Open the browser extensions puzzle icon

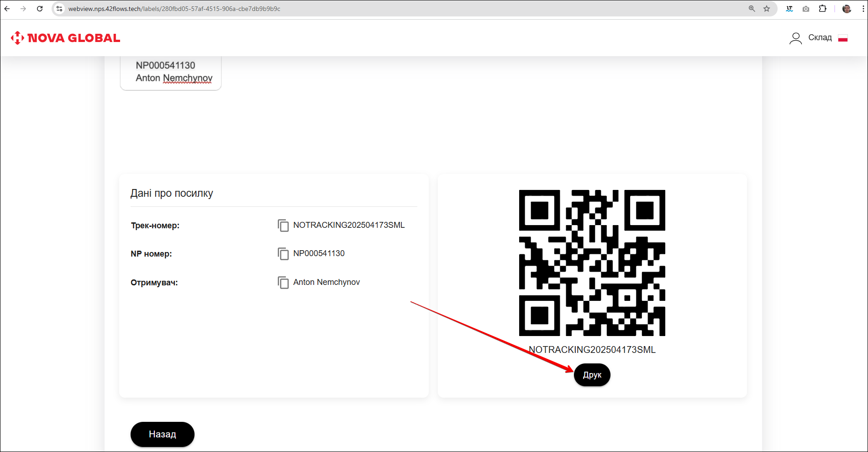click(x=822, y=9)
